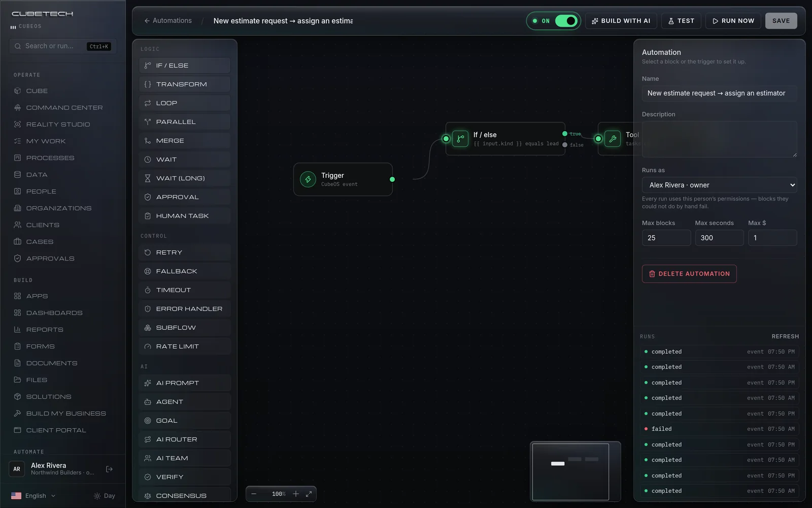Viewport: 812px width, 508px height.
Task: Open COMMAND CENTER in sidebar
Action: 64,108
